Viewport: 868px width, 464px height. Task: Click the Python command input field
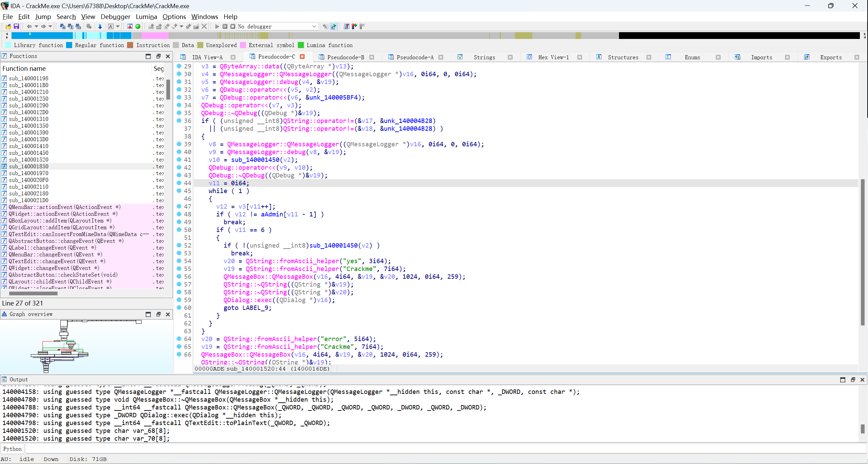[446, 449]
